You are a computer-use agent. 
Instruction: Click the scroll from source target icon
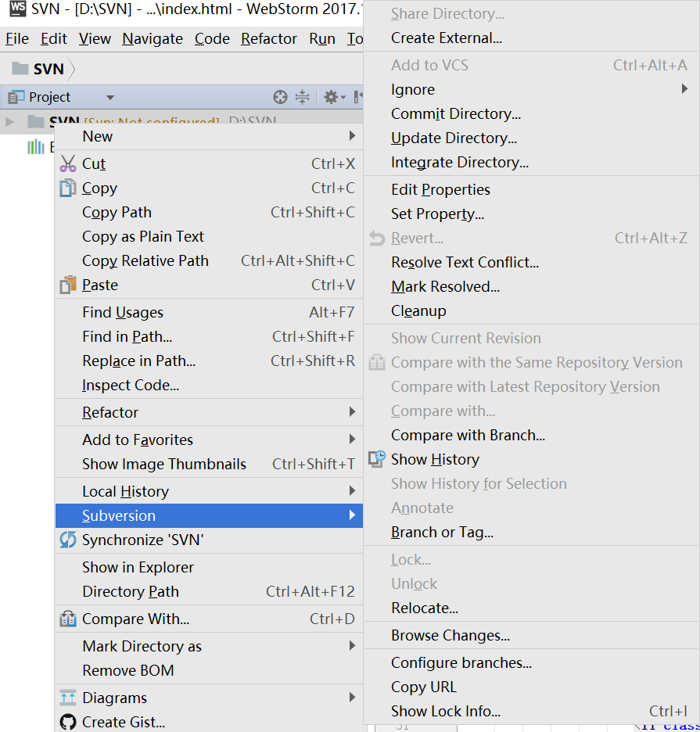coord(280,97)
